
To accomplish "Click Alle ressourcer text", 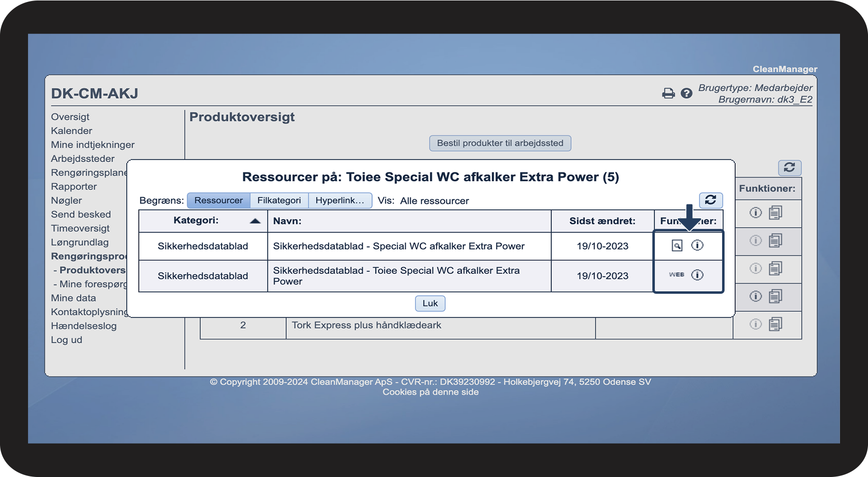I will click(435, 201).
